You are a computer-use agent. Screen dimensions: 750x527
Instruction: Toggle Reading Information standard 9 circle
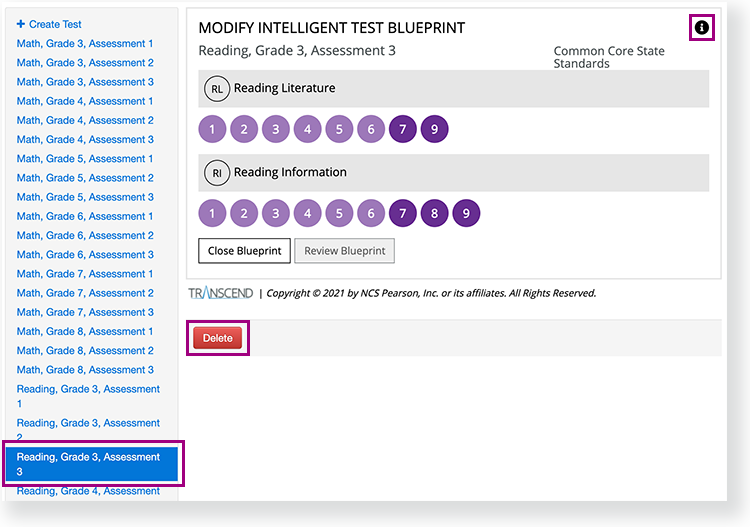pos(466,213)
